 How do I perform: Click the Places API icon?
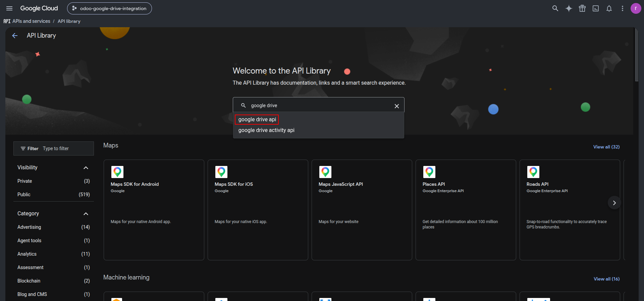[429, 172]
